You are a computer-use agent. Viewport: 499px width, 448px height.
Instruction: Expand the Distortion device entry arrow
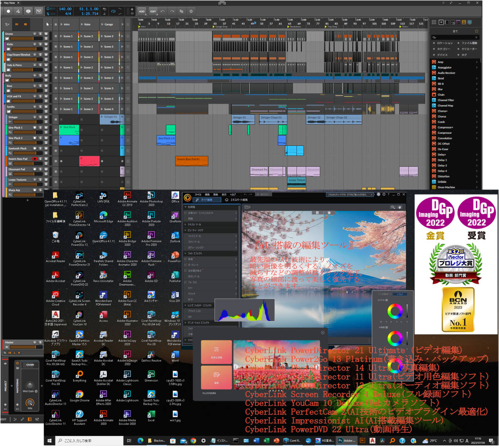click(477, 176)
